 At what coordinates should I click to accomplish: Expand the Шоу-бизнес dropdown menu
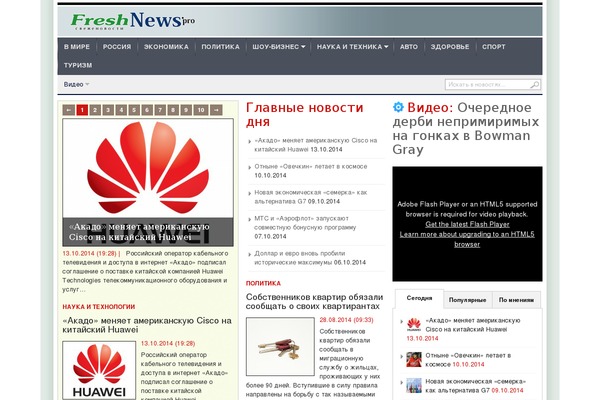tap(279, 47)
